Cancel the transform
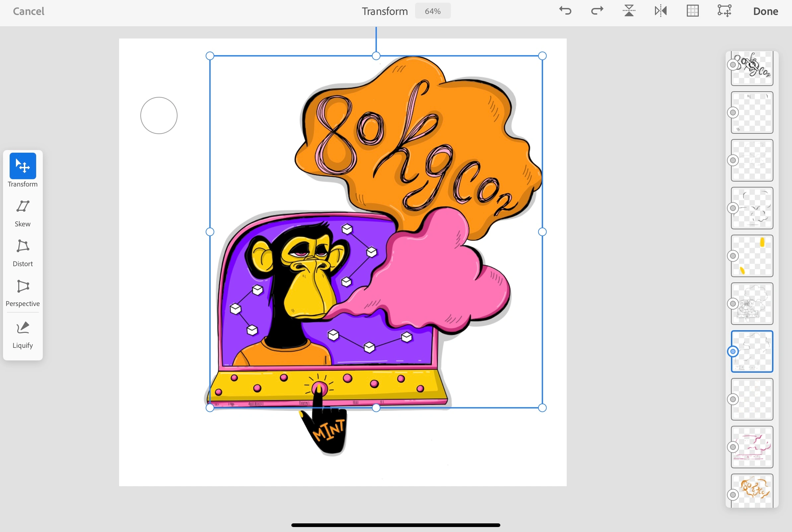 [29, 11]
